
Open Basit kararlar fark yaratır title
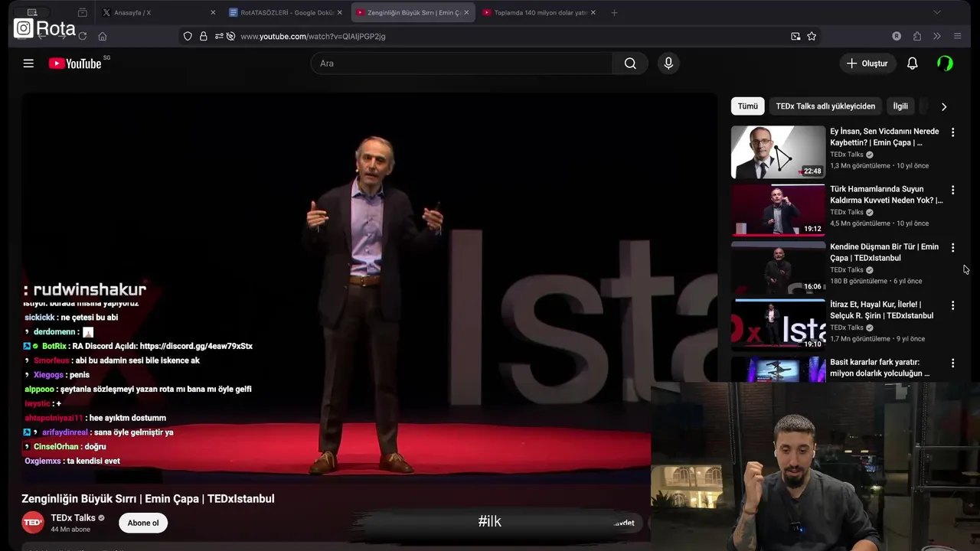(880, 368)
